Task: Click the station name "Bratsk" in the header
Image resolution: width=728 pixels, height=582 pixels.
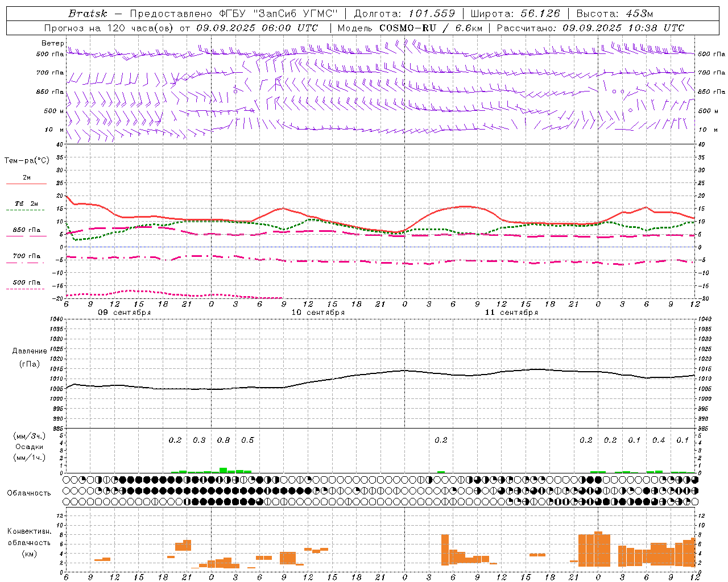Action: point(88,14)
